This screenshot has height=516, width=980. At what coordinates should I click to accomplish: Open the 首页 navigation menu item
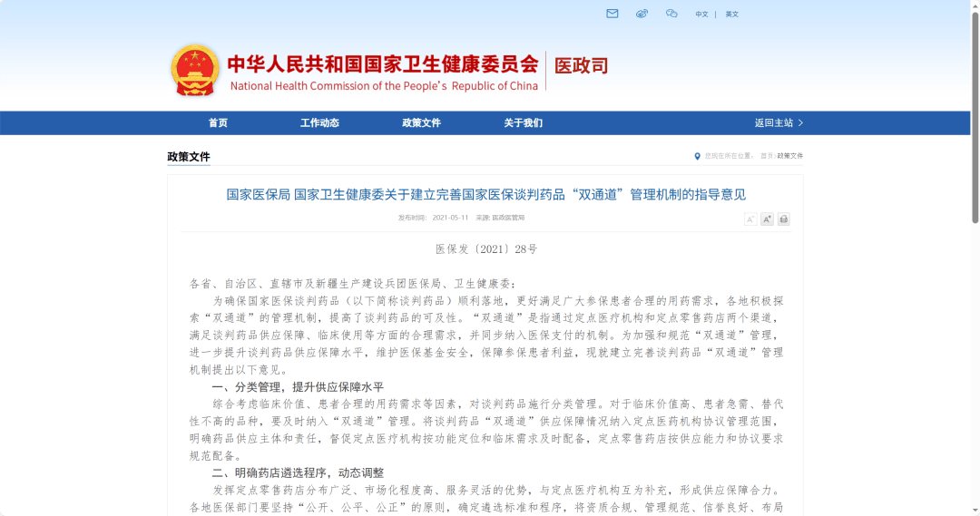(218, 123)
